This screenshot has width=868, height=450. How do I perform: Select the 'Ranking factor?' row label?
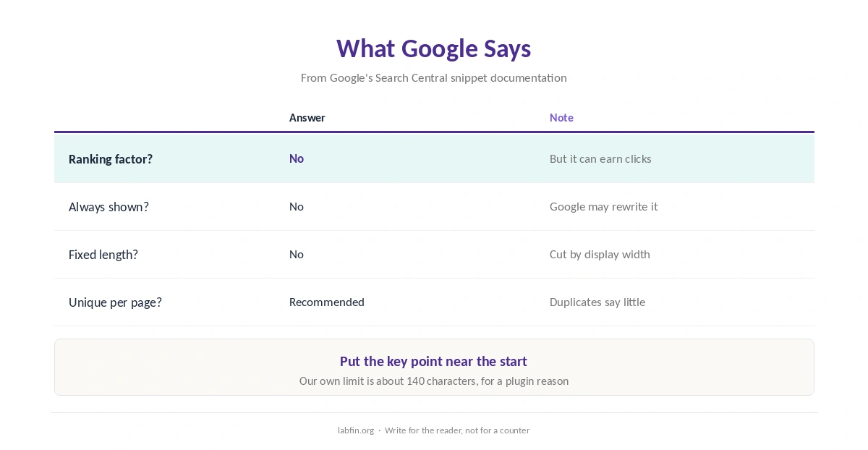click(111, 159)
